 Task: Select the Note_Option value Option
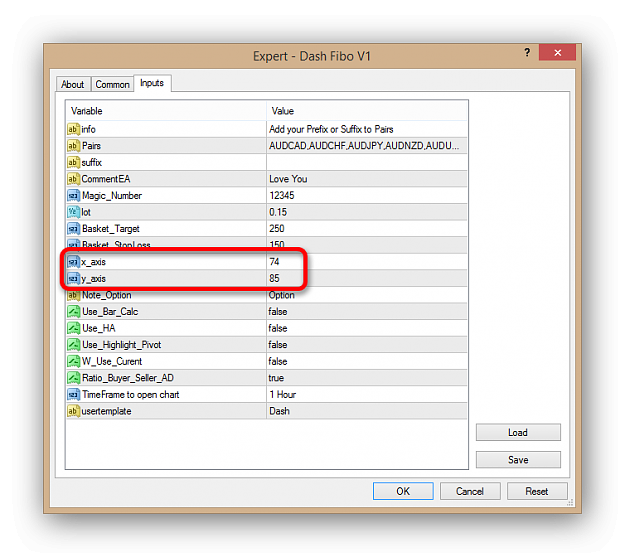[x=281, y=295]
